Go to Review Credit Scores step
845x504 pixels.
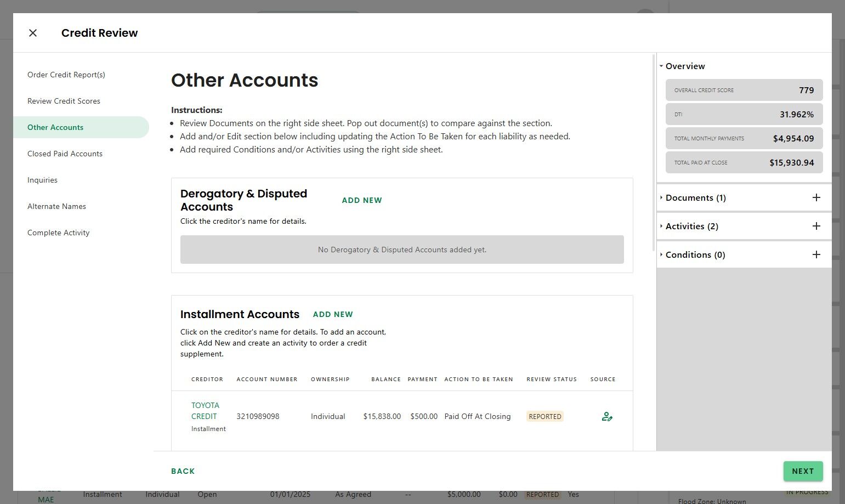pyautogui.click(x=64, y=101)
